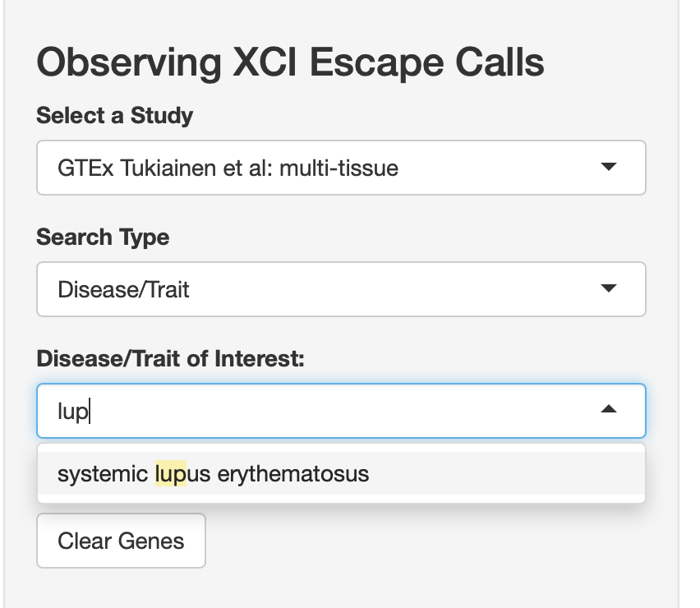Click the word "systemic" in the suggestion list
700x608 pixels.
(x=104, y=474)
